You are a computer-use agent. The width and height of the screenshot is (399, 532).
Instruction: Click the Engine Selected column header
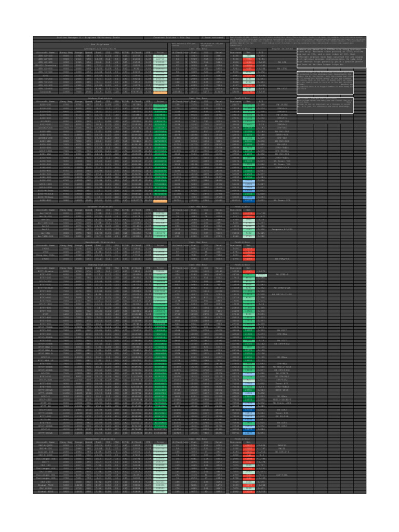click(282, 49)
